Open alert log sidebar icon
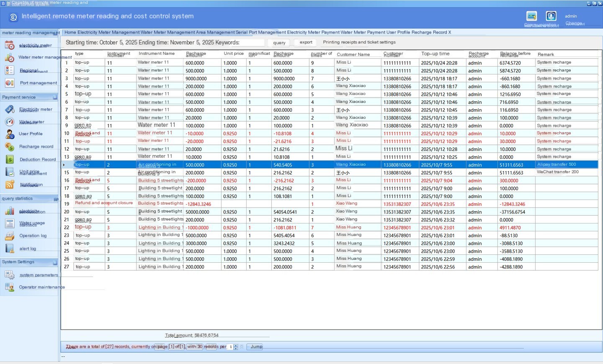 click(9, 249)
